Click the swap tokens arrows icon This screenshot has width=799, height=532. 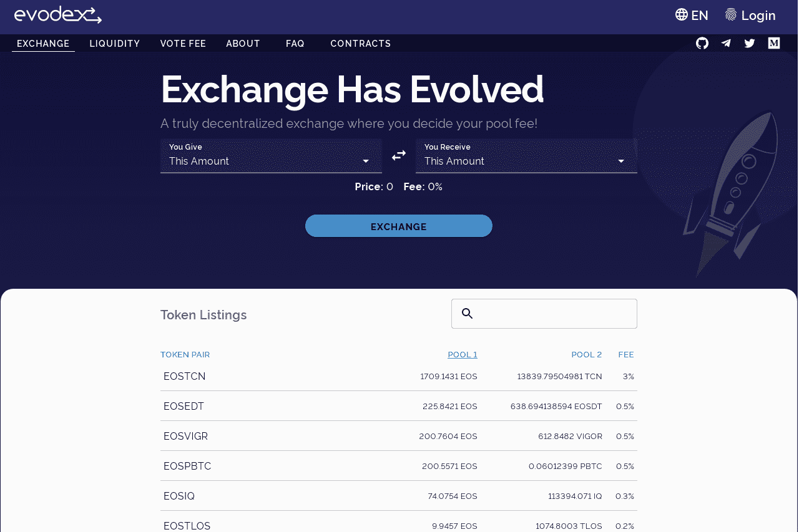point(399,155)
